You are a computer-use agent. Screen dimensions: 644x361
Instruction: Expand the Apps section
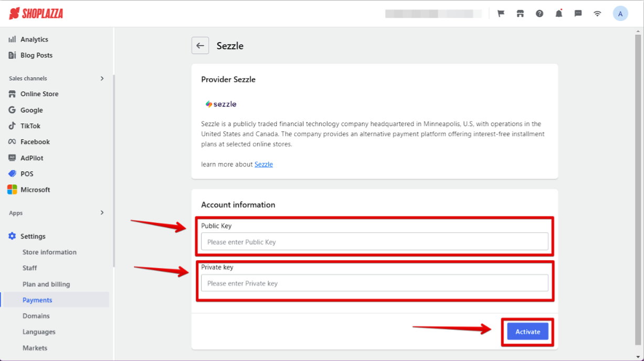click(x=102, y=213)
